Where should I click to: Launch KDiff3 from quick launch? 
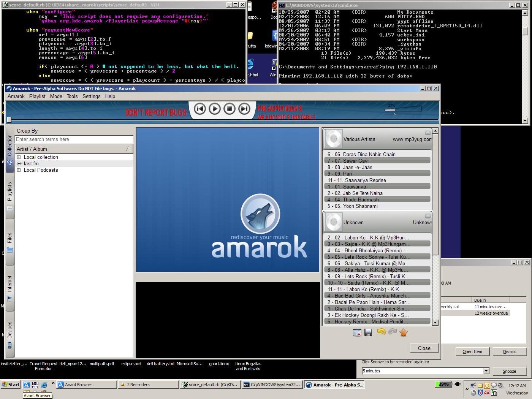pyautogui.click(x=35, y=385)
